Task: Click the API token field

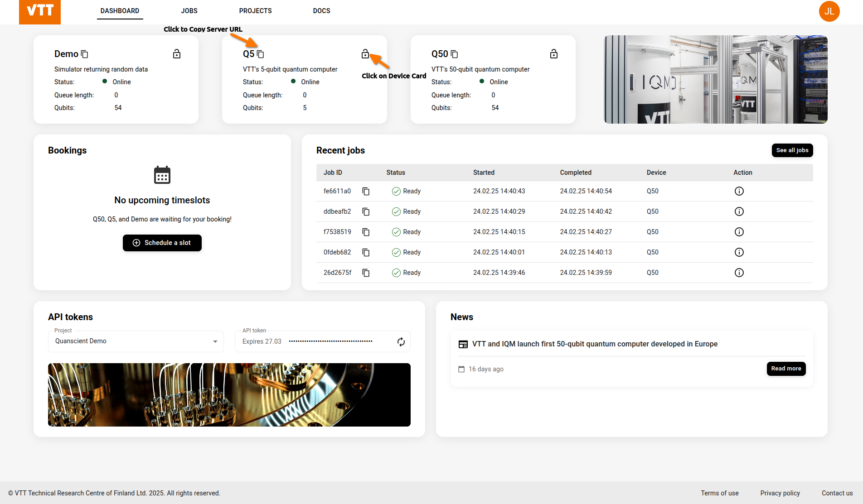Action: (x=323, y=341)
